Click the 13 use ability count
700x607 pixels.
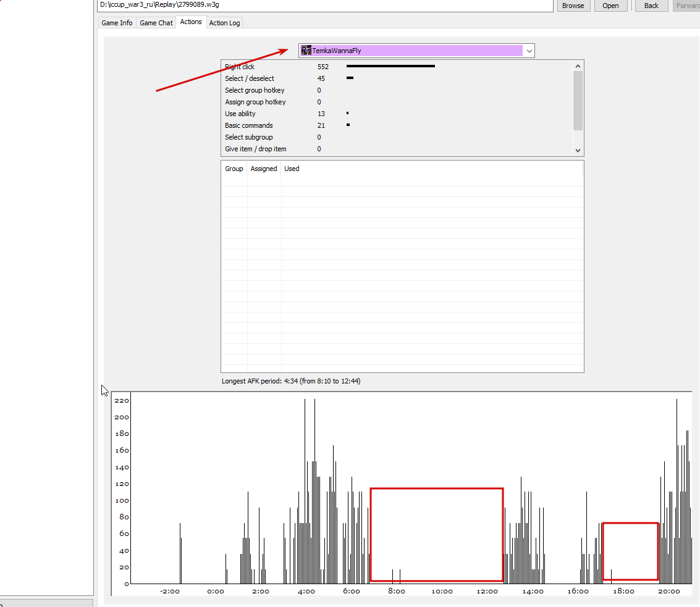click(x=321, y=114)
